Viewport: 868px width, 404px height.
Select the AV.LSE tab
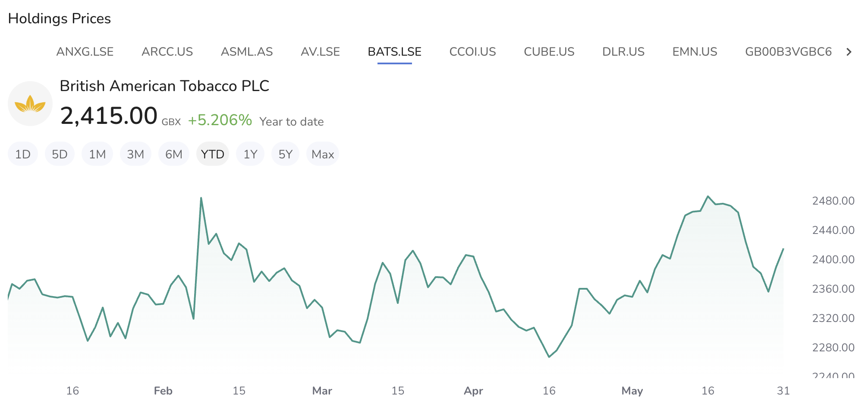click(x=321, y=52)
